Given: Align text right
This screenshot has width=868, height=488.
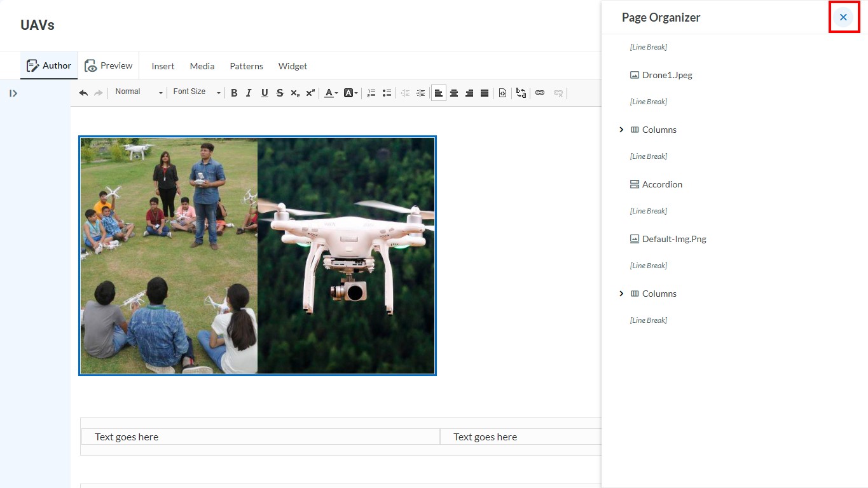Looking at the screenshot, I should (x=469, y=93).
